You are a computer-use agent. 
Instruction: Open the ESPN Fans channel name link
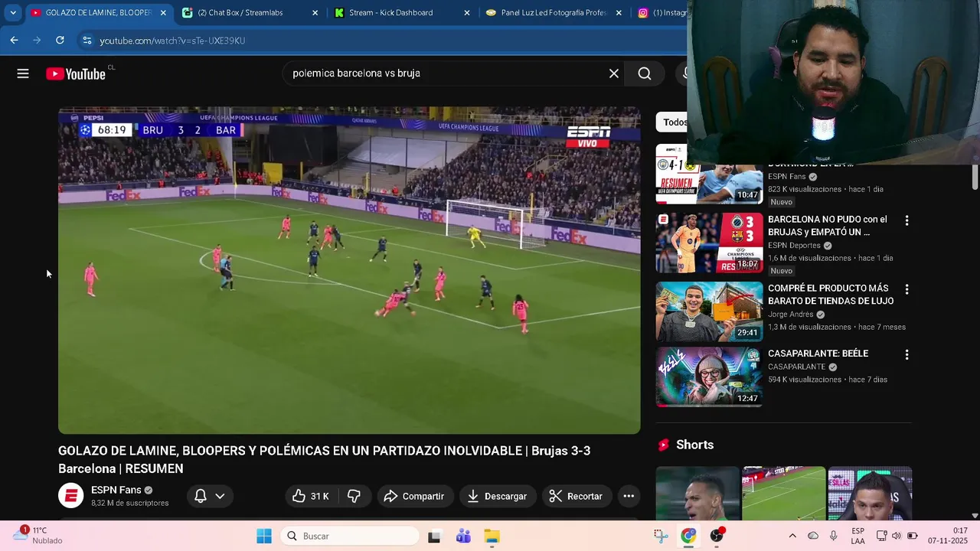116,490
